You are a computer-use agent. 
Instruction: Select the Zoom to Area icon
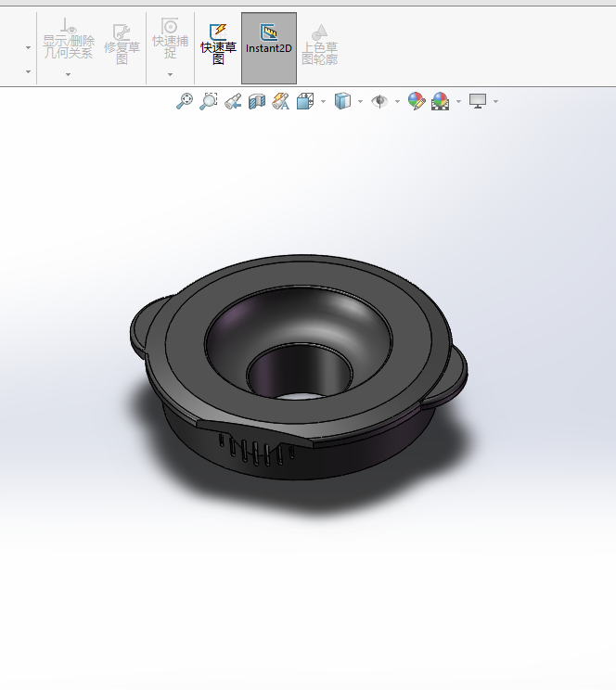pos(209,101)
